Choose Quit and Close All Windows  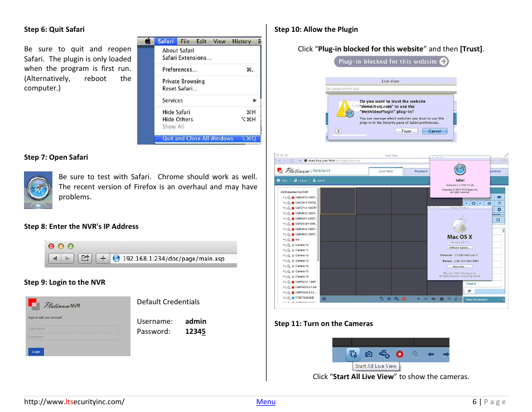(x=207, y=138)
